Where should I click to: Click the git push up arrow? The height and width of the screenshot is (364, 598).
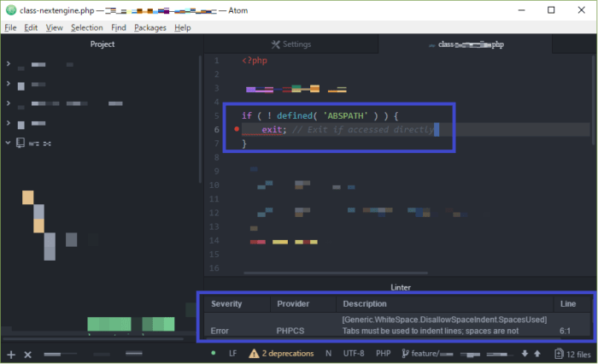(x=536, y=353)
